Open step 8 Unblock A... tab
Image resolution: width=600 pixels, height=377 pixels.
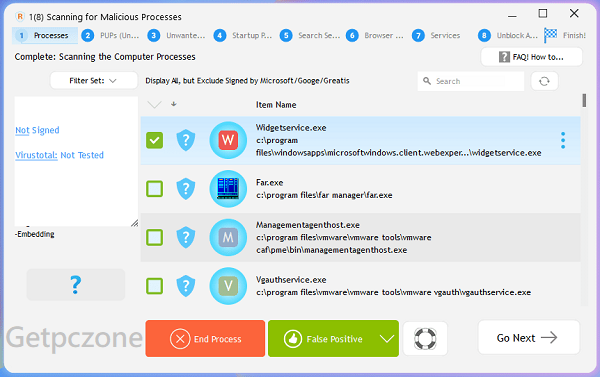coord(508,36)
